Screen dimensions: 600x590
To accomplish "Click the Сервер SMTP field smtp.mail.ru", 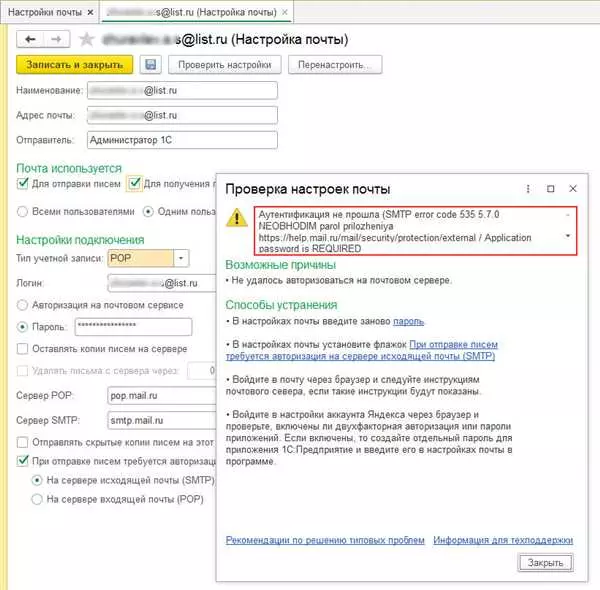I will click(162, 420).
